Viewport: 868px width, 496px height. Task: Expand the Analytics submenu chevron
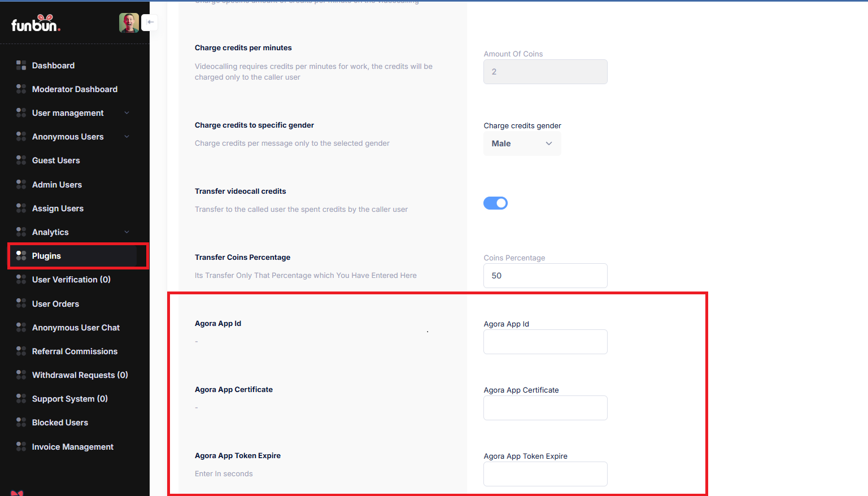[127, 232]
